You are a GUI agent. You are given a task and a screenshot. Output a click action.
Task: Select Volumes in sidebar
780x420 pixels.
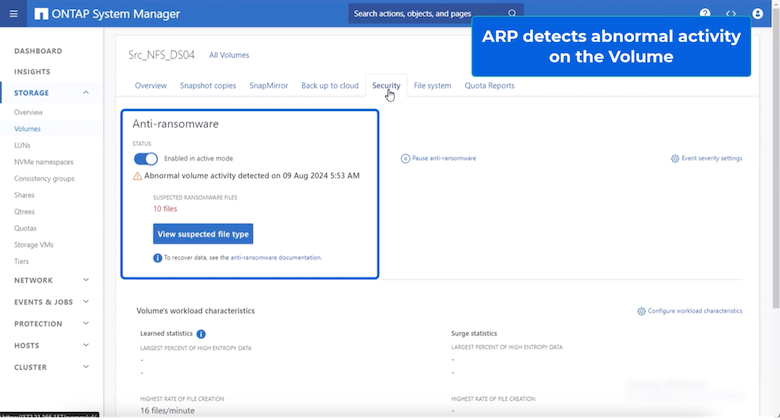point(27,129)
